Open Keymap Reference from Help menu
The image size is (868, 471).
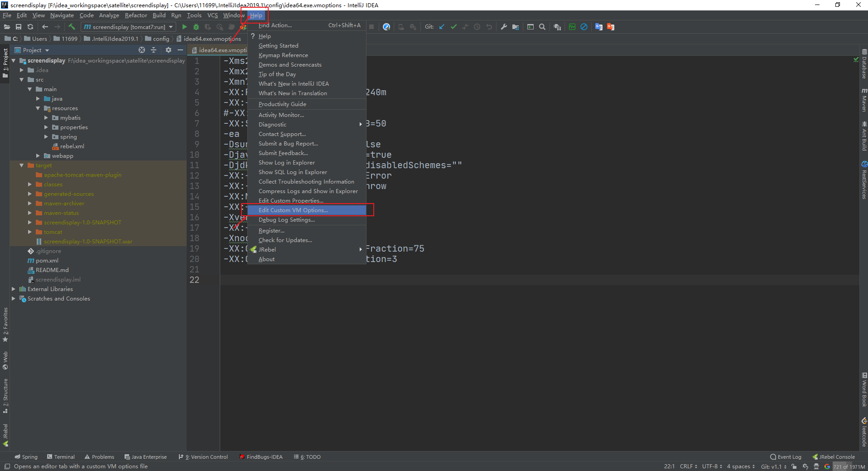307,55
